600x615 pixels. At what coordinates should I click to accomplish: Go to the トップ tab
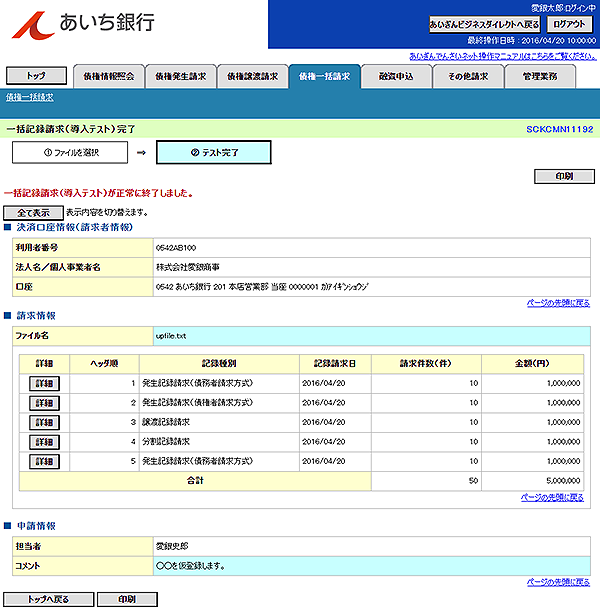click(x=36, y=76)
